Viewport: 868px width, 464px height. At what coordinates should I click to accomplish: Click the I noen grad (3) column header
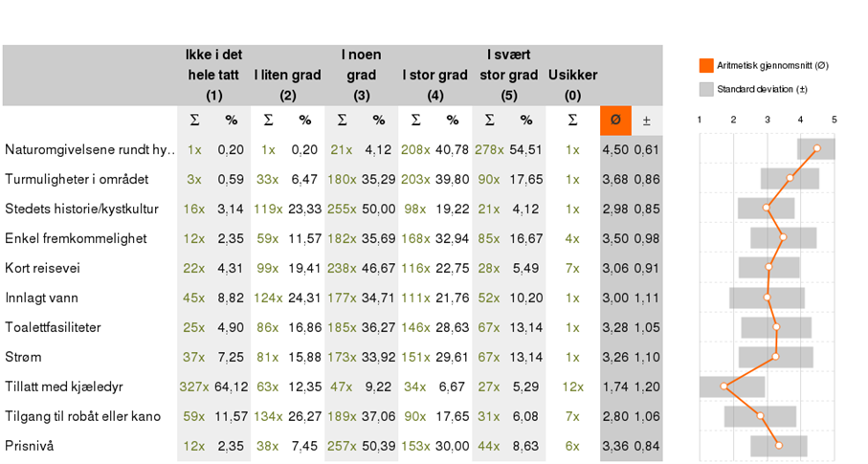pos(361,75)
